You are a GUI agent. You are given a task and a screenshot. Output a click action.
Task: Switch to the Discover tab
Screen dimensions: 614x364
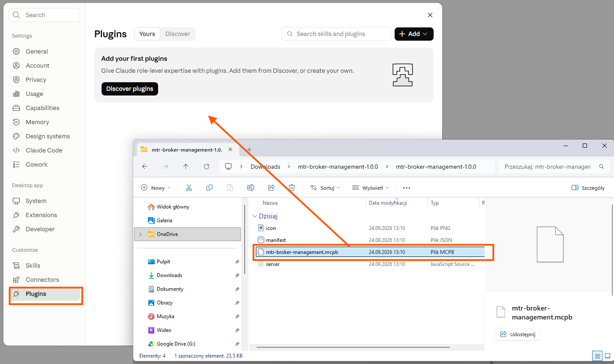[x=178, y=34]
